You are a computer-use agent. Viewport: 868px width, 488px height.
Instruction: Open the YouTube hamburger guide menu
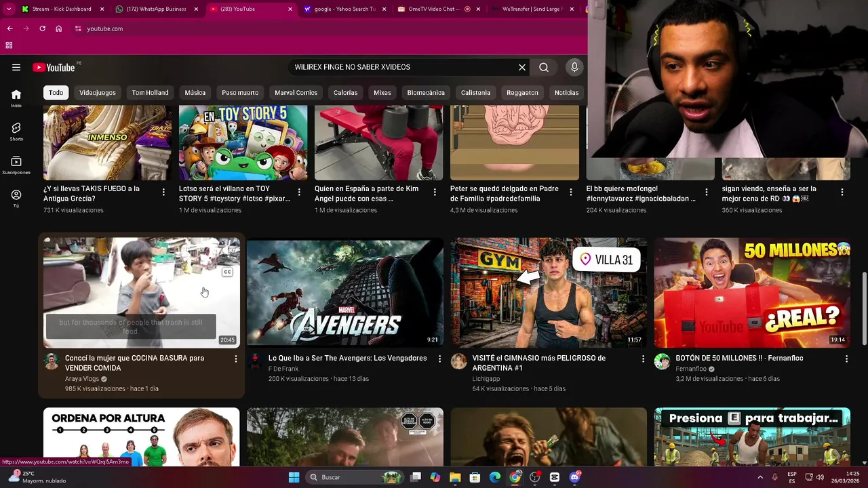(16, 67)
